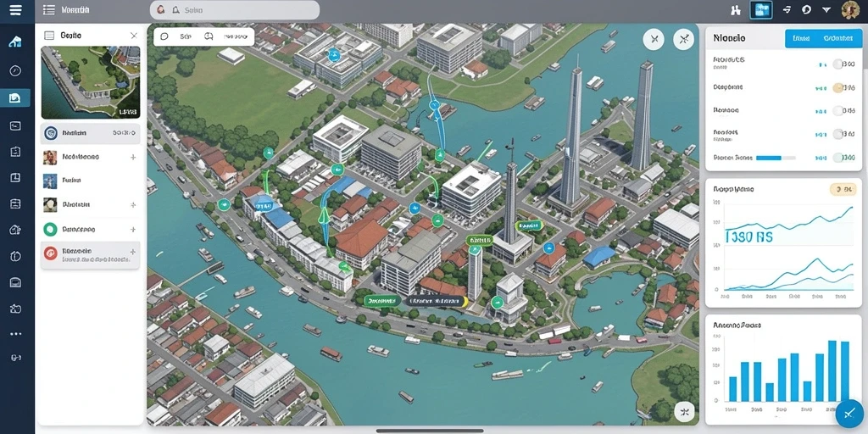Screen dimensions: 868x434
Task: Toggle the last switch beside the progress bar
Action: pyautogui.click(x=838, y=158)
